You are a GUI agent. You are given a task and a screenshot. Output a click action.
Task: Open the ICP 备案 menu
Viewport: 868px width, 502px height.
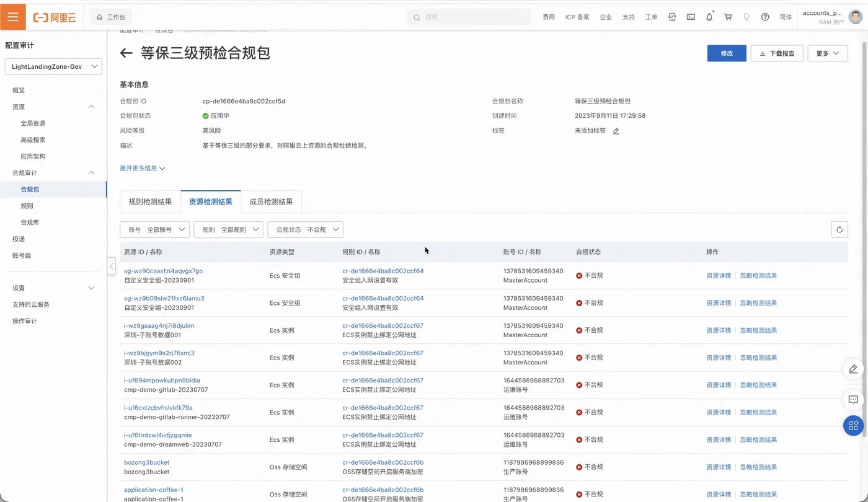[577, 17]
